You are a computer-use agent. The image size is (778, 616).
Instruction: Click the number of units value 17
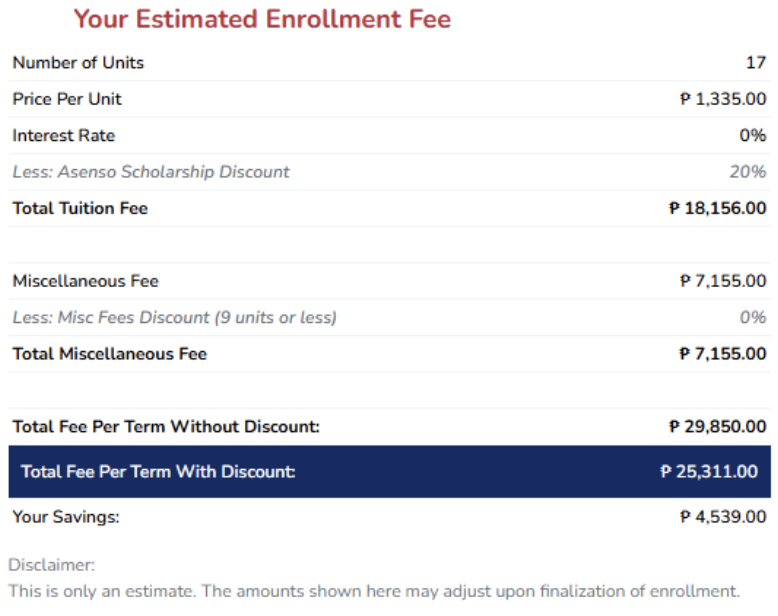(x=756, y=62)
